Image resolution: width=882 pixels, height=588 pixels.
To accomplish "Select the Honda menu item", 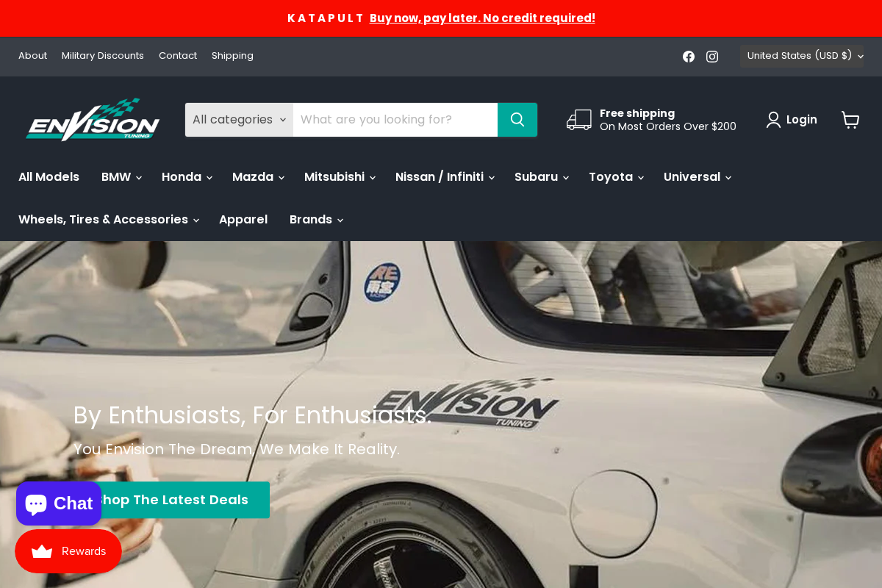I will point(186,176).
